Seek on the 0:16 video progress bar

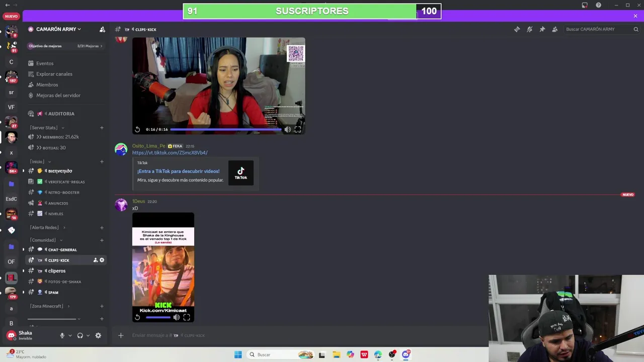point(226,129)
